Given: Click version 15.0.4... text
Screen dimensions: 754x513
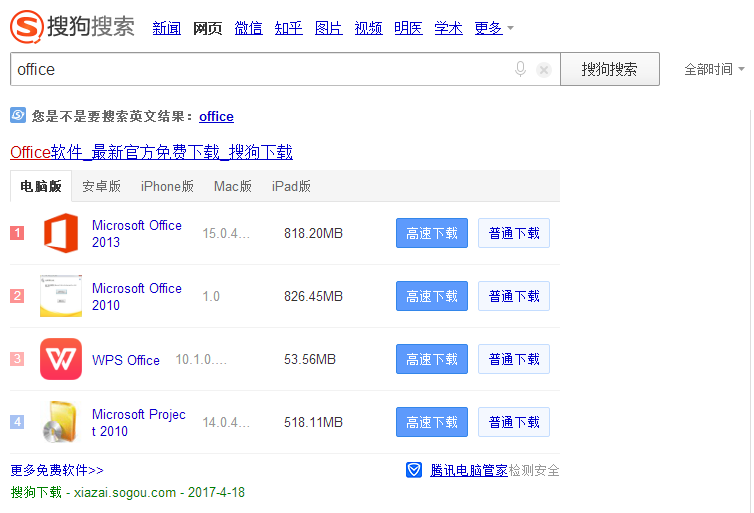Looking at the screenshot, I should pyautogui.click(x=226, y=234).
